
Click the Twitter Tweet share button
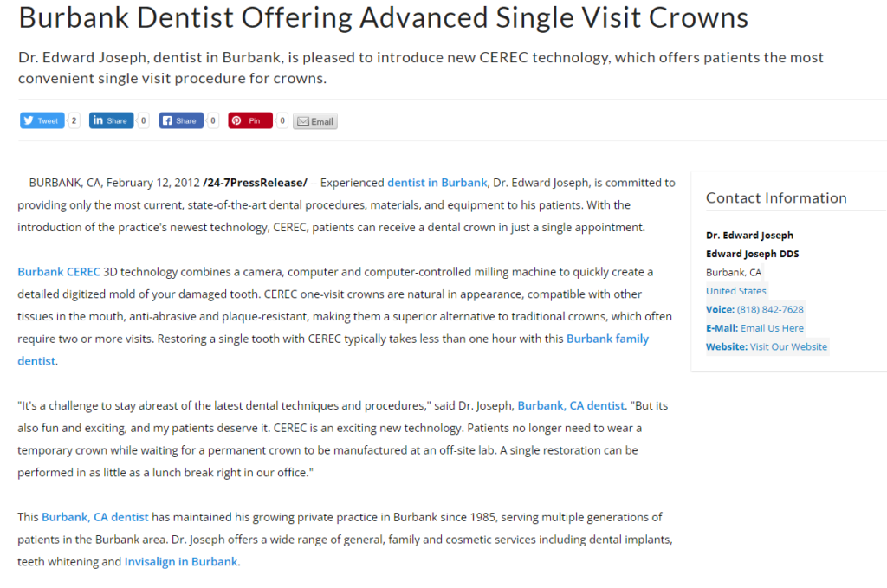coord(42,121)
